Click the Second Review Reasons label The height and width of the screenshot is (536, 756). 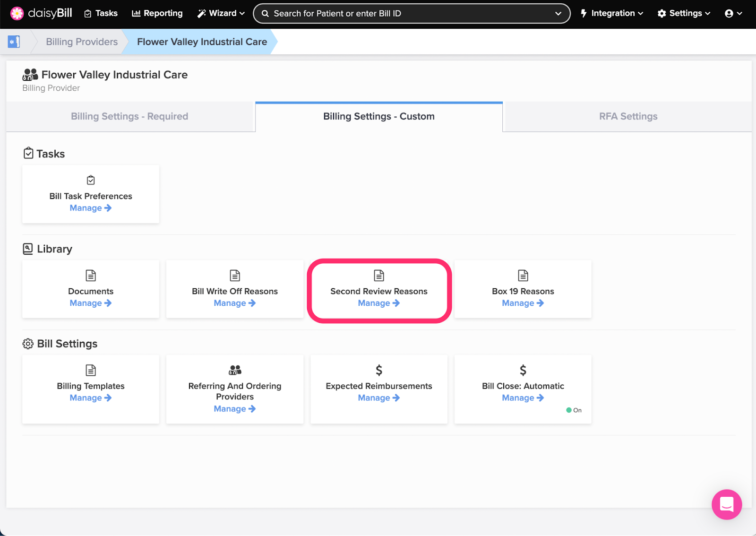point(379,291)
